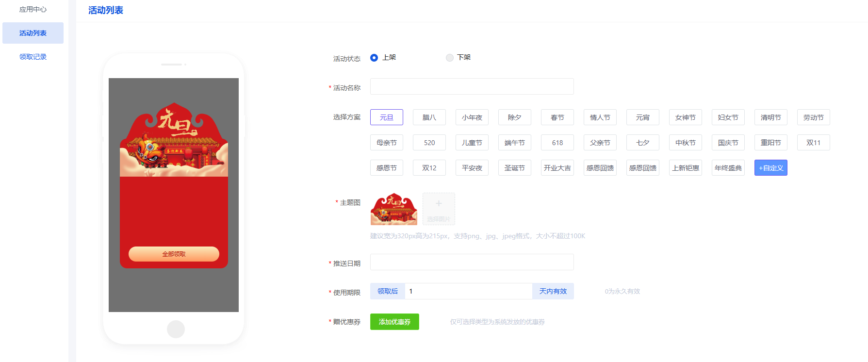Pick the 618 scheme option
The image size is (868, 362).
click(x=557, y=143)
